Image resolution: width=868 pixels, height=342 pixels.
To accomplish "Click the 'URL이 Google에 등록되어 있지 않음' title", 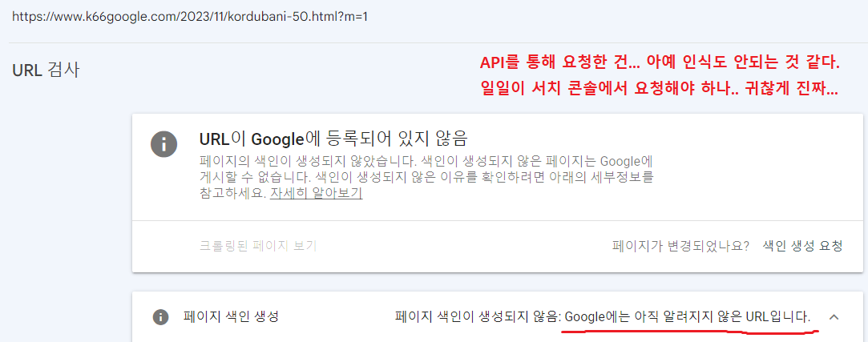I will [333, 138].
